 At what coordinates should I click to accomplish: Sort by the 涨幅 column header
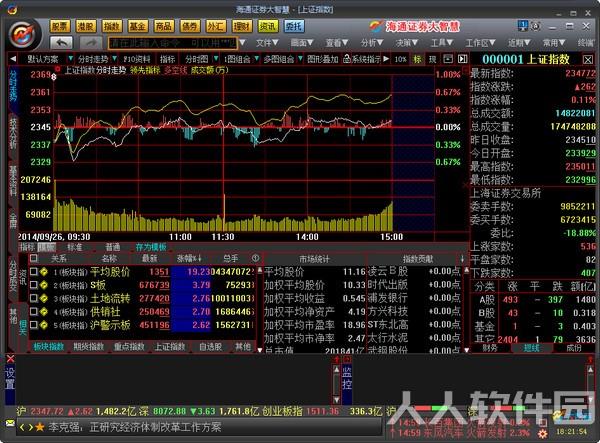189,259
